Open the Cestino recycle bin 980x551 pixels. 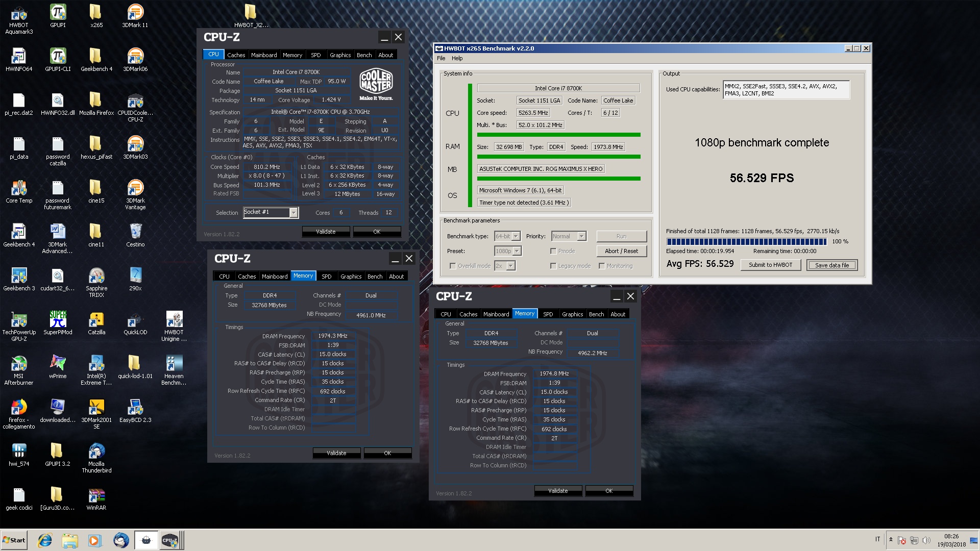pyautogui.click(x=135, y=236)
